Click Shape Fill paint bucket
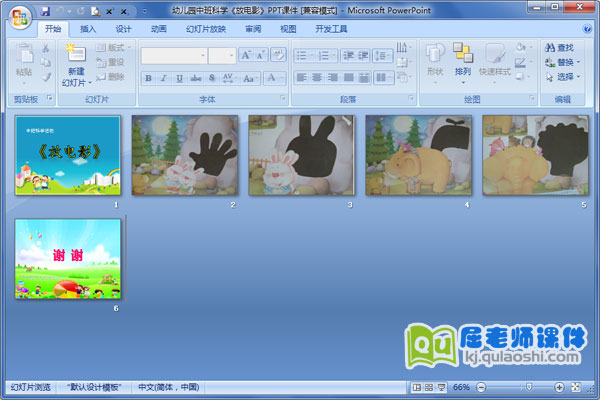The width and height of the screenshot is (600, 400). pyautogui.click(x=523, y=47)
